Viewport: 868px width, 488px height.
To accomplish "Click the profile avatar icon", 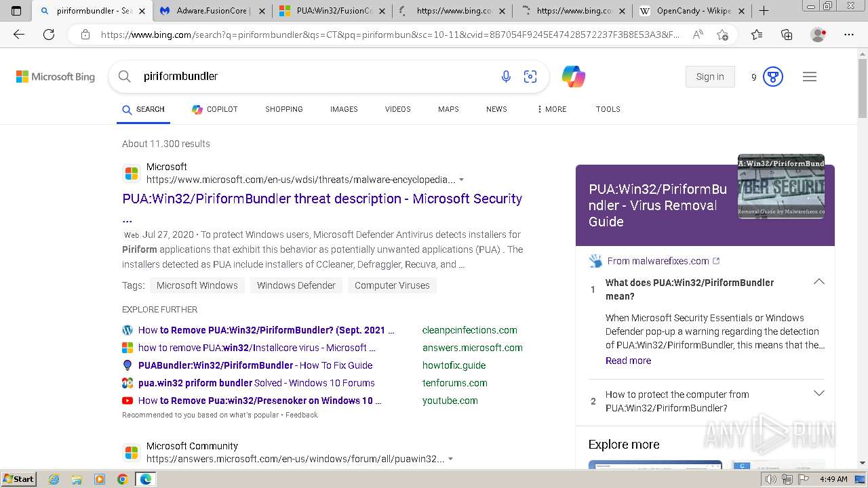I will click(x=818, y=35).
